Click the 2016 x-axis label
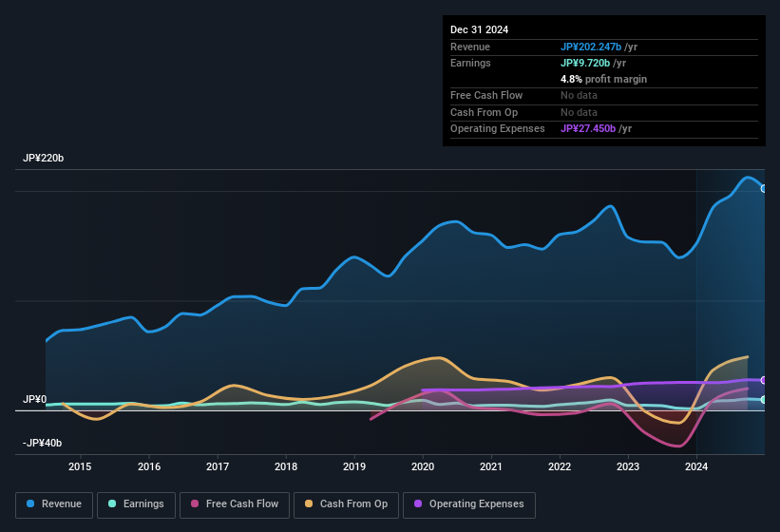 149,466
